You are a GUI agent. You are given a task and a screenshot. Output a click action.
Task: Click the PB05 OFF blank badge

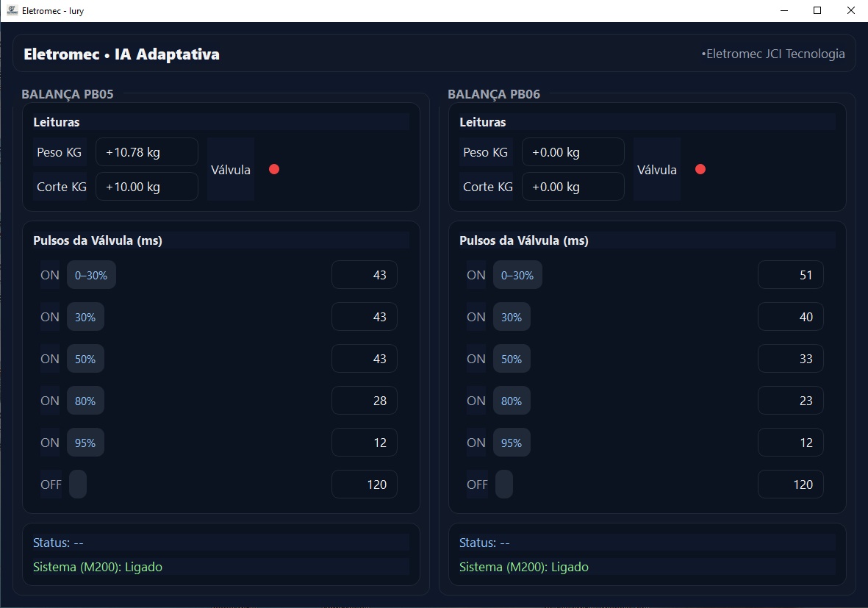78,484
